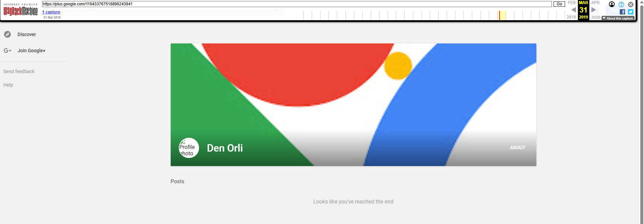Click the Google+ logo icon in sidebar

tap(7, 51)
